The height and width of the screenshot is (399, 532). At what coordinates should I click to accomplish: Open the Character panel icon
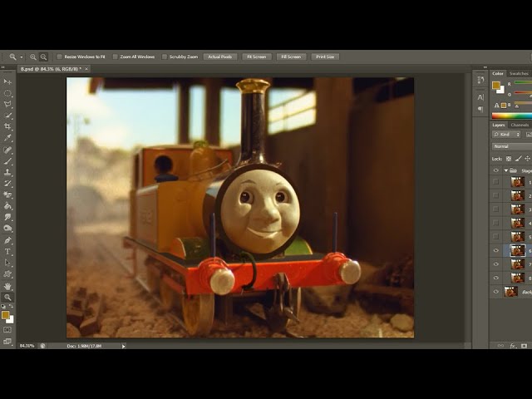click(x=480, y=97)
